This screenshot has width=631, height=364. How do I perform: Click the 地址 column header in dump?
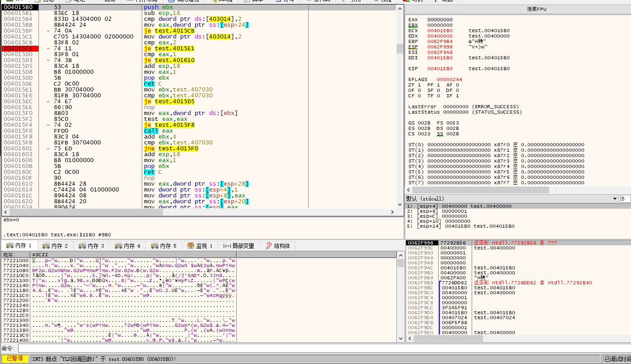tap(15, 254)
